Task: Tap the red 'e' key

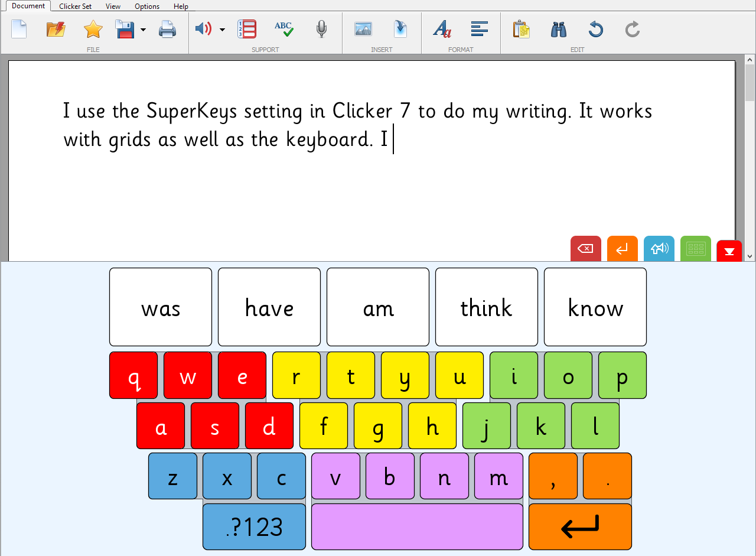Action: click(x=242, y=375)
